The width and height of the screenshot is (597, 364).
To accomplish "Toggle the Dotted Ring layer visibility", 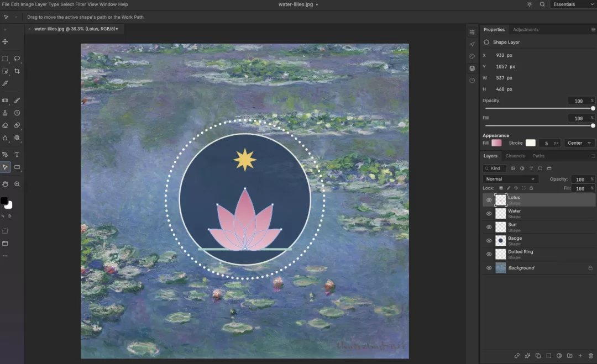I will (489, 255).
